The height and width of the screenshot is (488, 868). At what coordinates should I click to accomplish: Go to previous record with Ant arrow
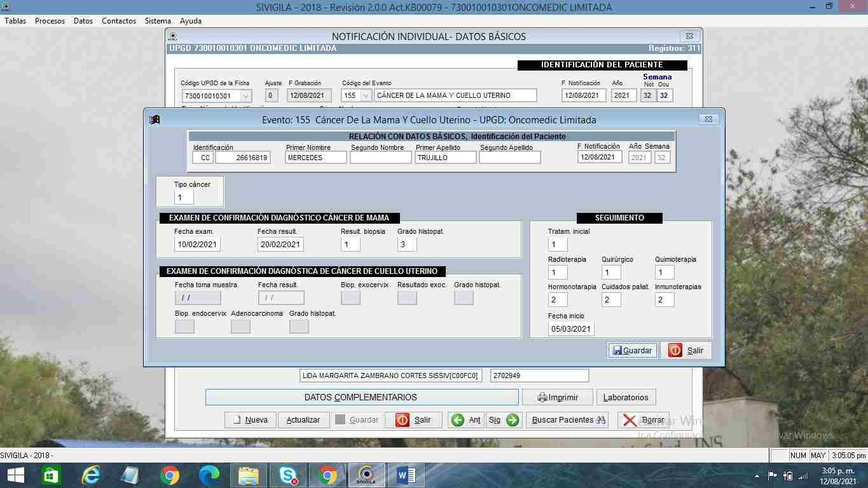[465, 420]
